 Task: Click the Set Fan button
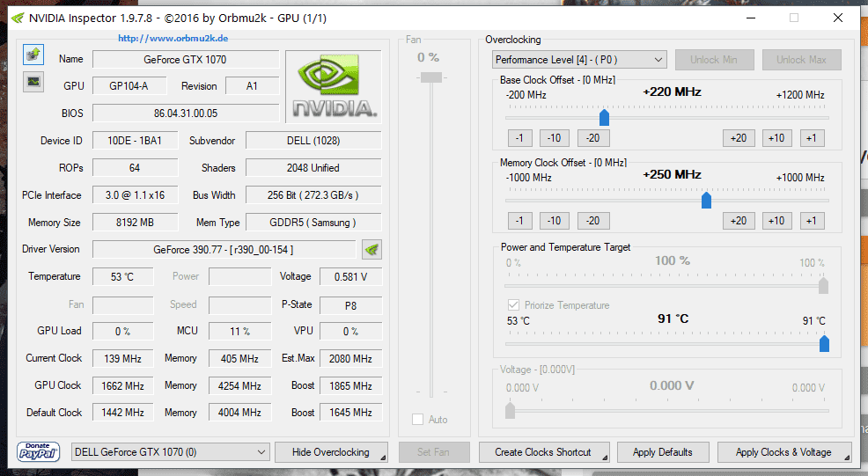(x=433, y=452)
